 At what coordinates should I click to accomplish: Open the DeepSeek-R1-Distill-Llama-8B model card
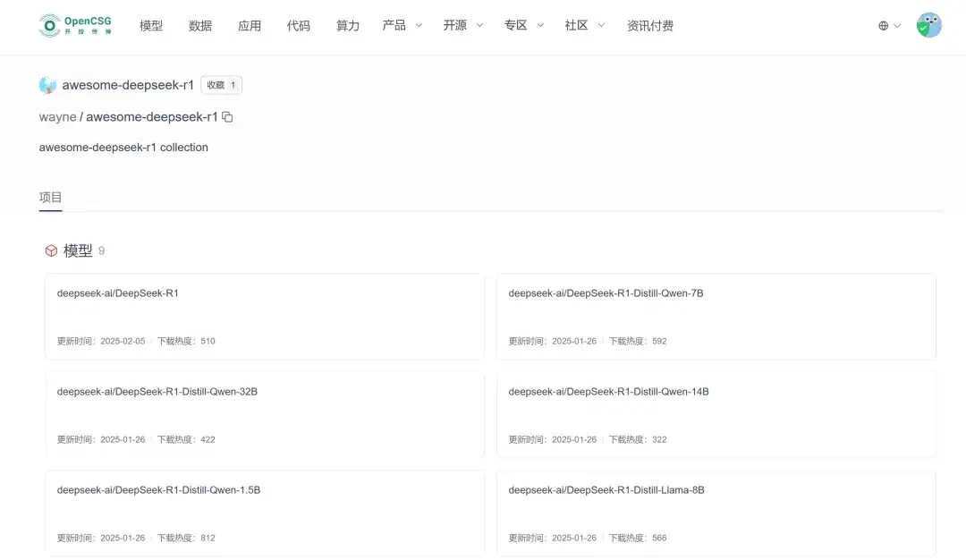pyautogui.click(x=716, y=513)
